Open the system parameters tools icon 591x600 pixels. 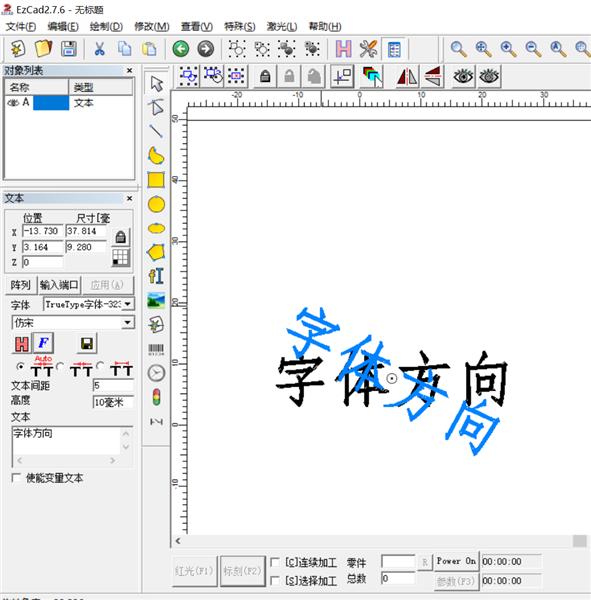pos(368,49)
